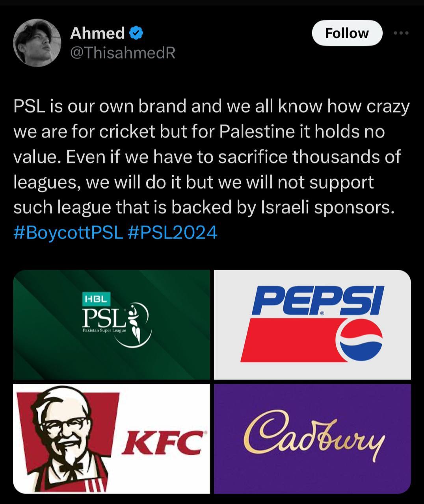
Task: Expand the top-left green PSL image
Action: [112, 324]
